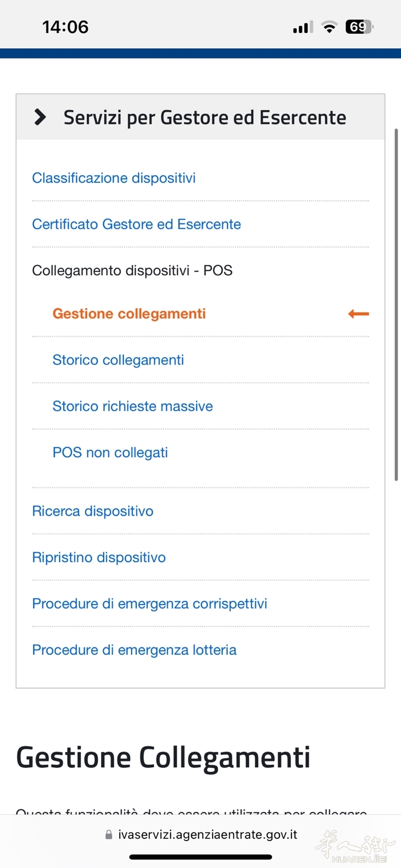Tap the cellular signal bars icon
This screenshot has width=401, height=868.
coord(302,28)
